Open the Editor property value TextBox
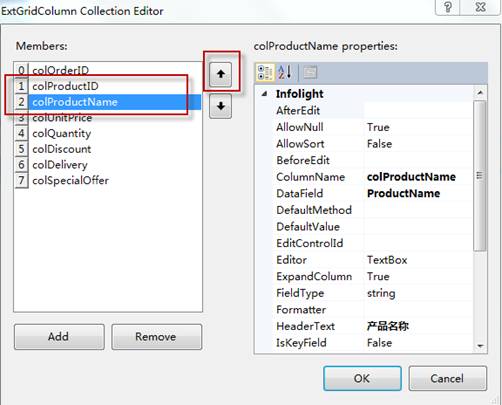Image resolution: width=502 pixels, height=405 pixels. [418, 260]
